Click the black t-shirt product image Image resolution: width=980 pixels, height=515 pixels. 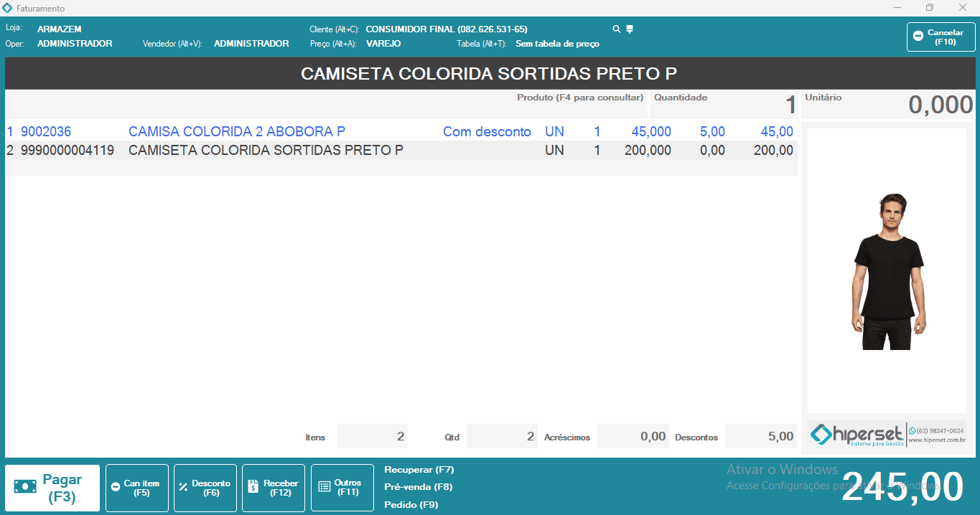[x=887, y=271]
